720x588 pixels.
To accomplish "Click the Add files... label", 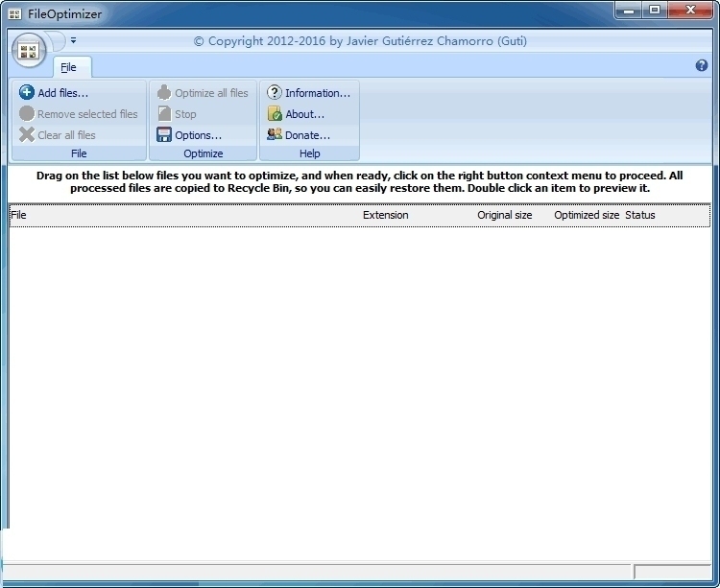I will (x=63, y=93).
